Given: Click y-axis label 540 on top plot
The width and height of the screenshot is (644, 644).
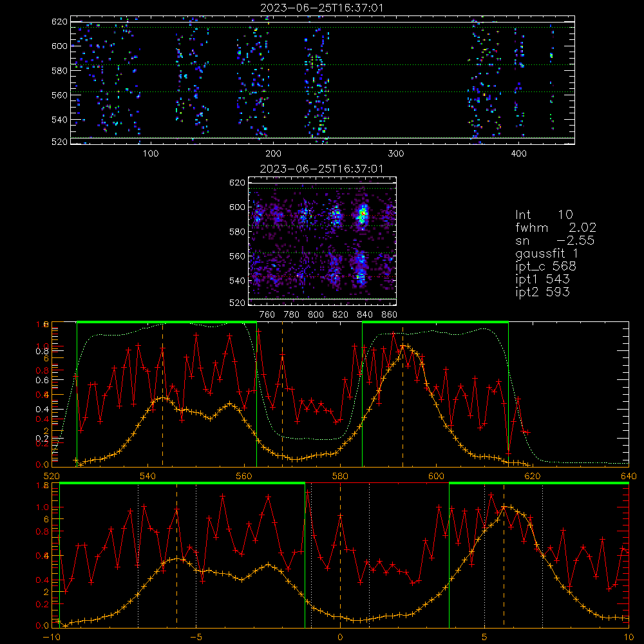Looking at the screenshot, I should pos(59,120).
